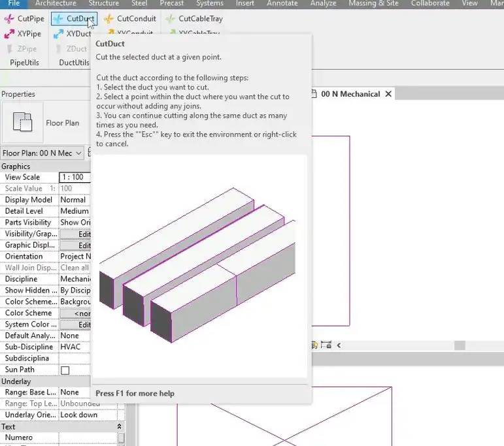This screenshot has width=504, height=446.
Task: Select the XYDuct tool
Action: pyautogui.click(x=72, y=34)
